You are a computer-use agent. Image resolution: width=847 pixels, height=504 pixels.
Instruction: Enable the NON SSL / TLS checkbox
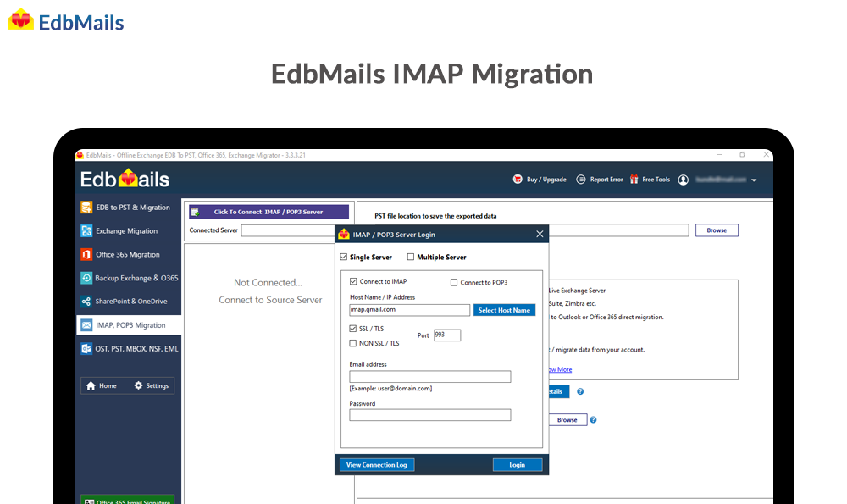coord(352,343)
